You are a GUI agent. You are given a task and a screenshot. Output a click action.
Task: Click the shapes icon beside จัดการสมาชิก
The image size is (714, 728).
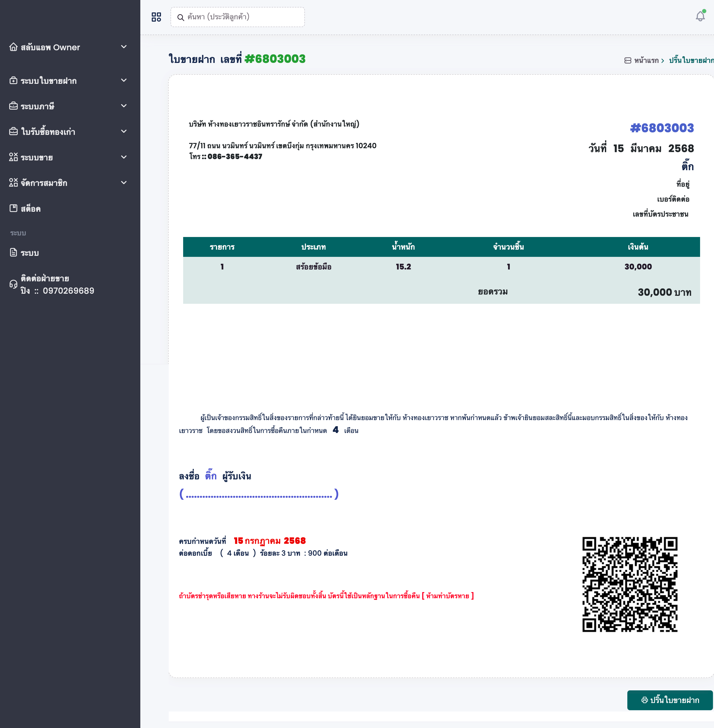[13, 183]
